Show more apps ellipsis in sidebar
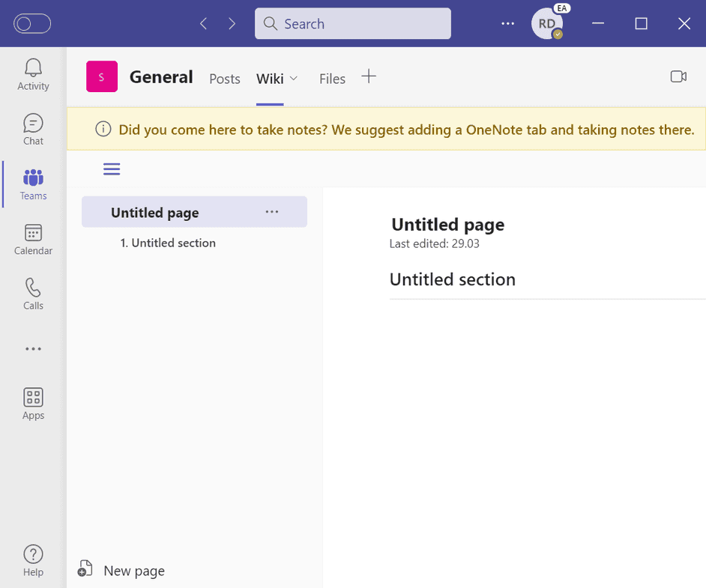 pyautogui.click(x=33, y=349)
